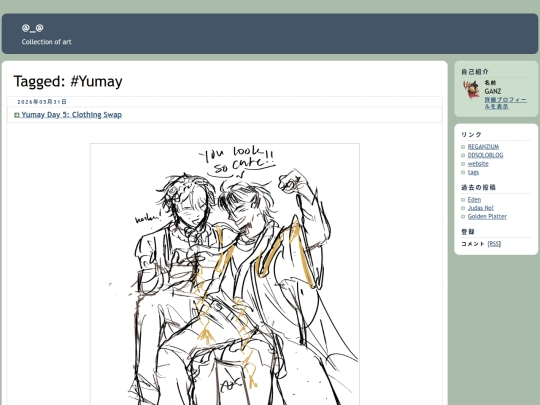Open past post Eden

[x=474, y=200]
